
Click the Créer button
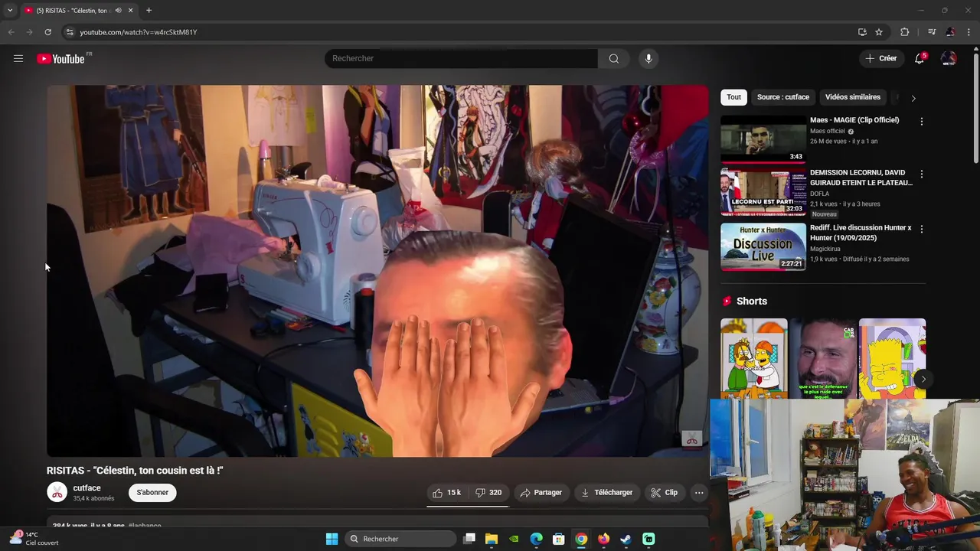[880, 58]
